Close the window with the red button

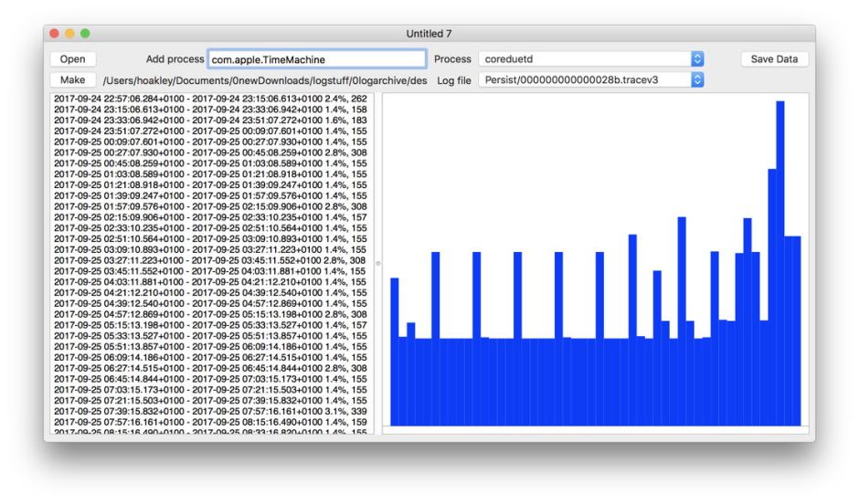point(54,34)
